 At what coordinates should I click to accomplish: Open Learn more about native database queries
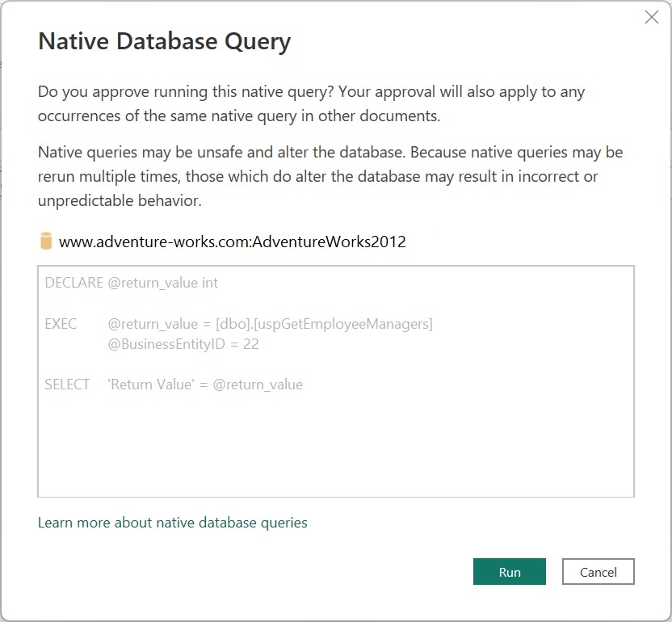pos(172,523)
